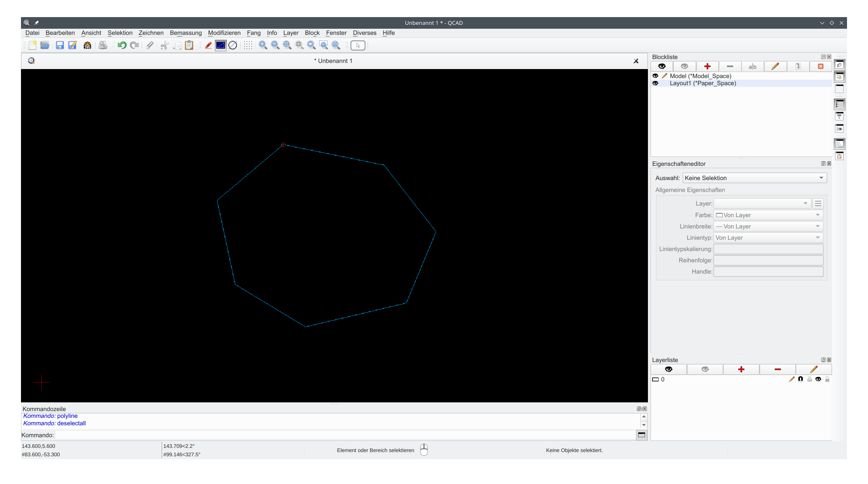868x484 pixels.
Task: Click the Kommando input field
Action: pos(345,435)
